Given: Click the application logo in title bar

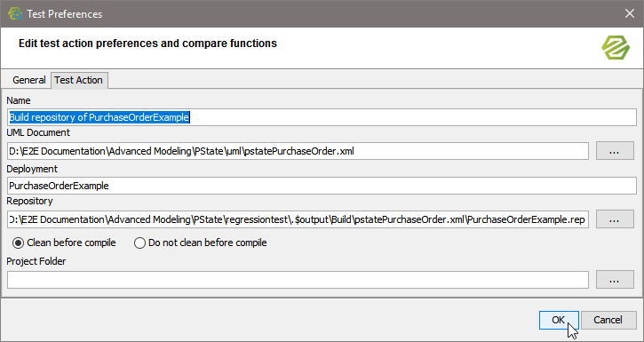Looking at the screenshot, I should pos(15,13).
